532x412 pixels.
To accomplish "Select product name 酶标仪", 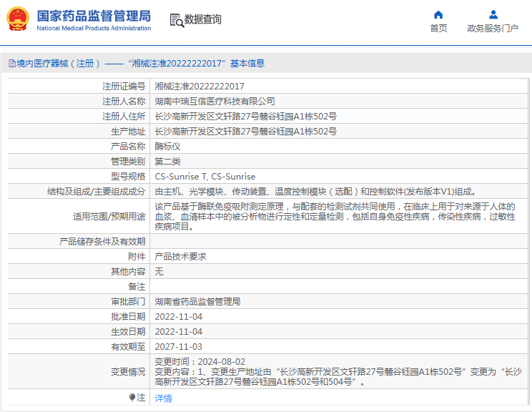I will point(167,146).
